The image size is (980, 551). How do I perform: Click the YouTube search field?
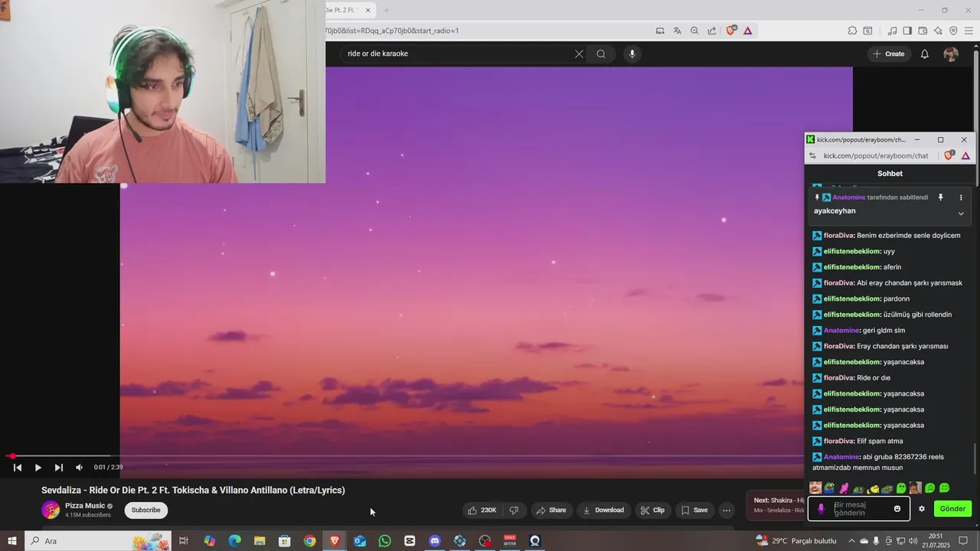tap(458, 54)
